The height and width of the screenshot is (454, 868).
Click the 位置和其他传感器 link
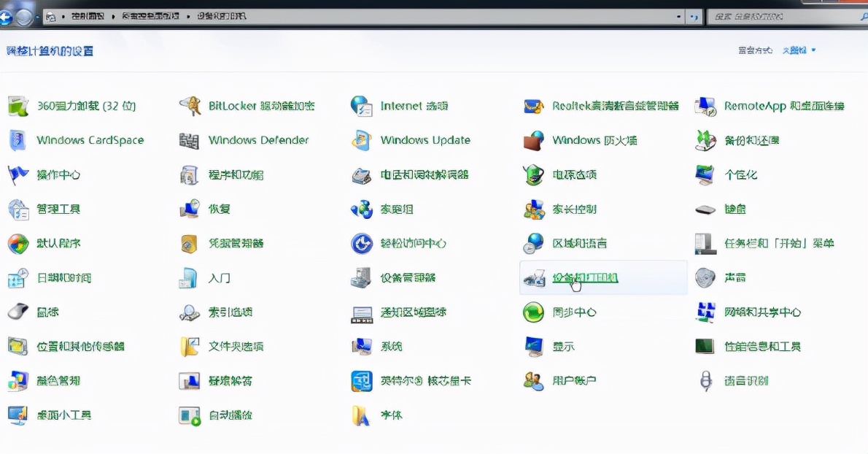(x=81, y=347)
